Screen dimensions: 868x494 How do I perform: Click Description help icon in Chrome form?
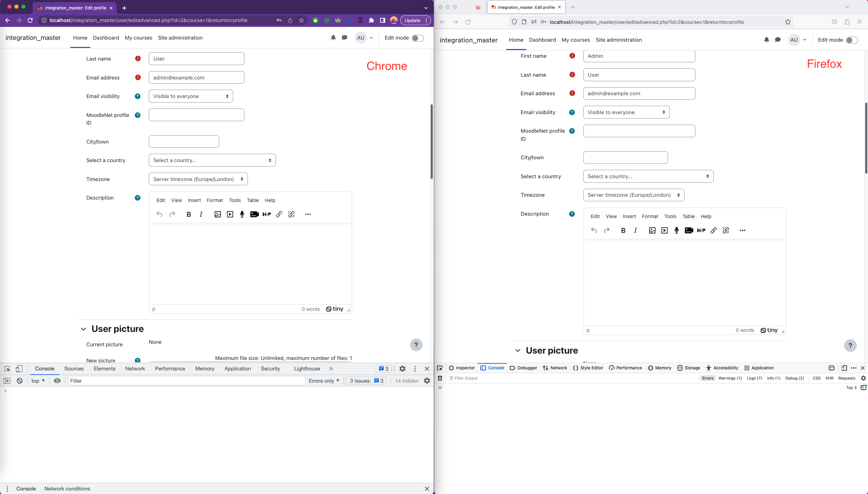click(138, 198)
